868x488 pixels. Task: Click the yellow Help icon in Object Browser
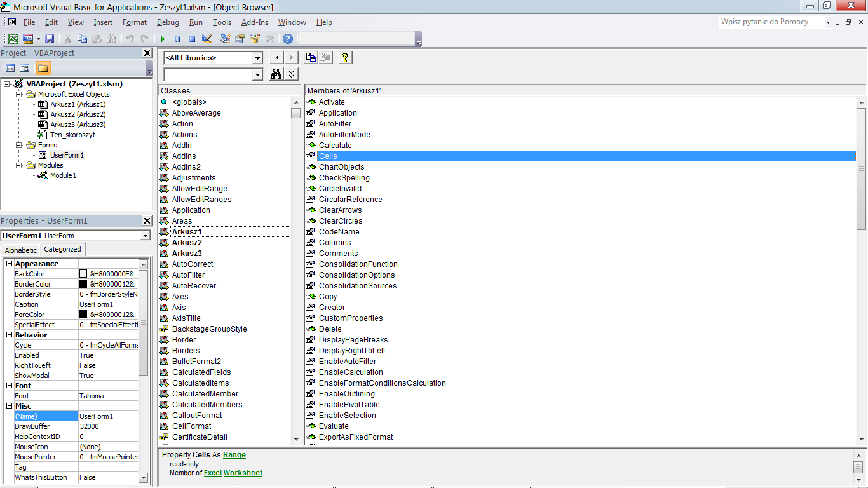[345, 58]
